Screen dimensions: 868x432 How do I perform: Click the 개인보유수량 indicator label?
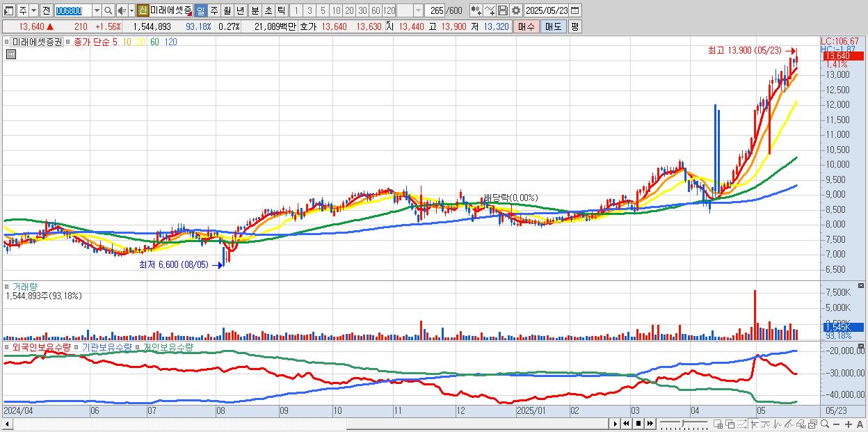168,346
